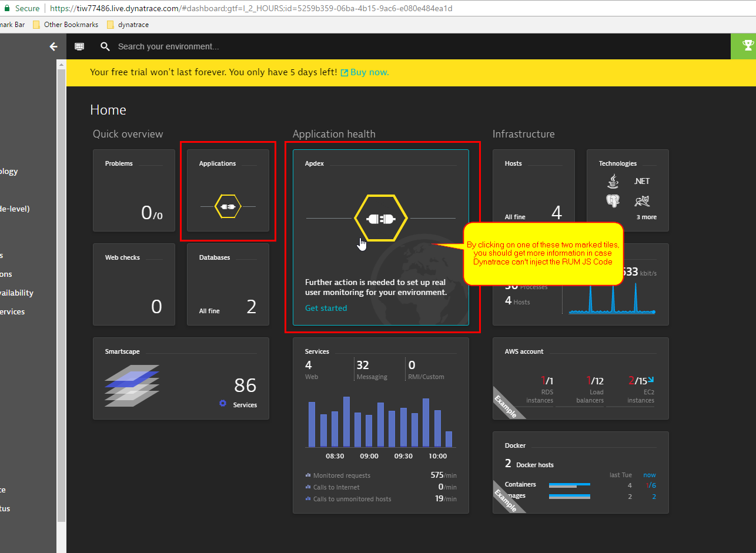Click the search magnifier icon
Viewport: 756px width, 553px height.
[105, 46]
